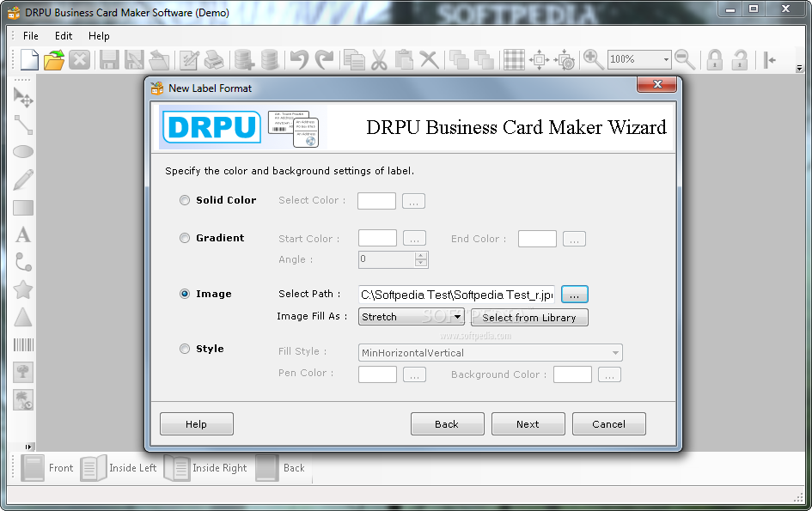The width and height of the screenshot is (812, 511).
Task: Select the Line drawing tool
Action: 23,125
